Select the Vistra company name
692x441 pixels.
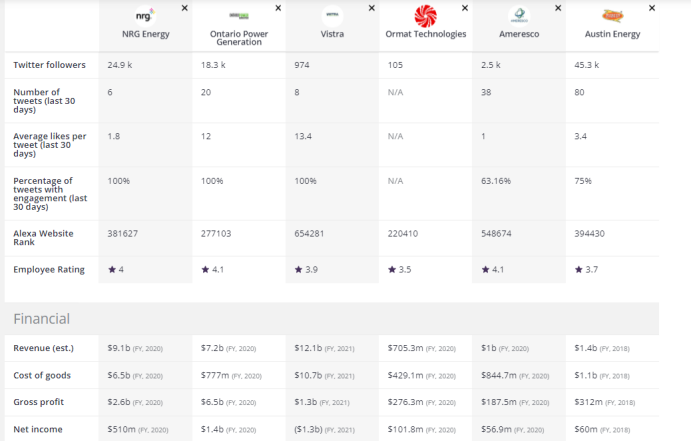coord(331,34)
